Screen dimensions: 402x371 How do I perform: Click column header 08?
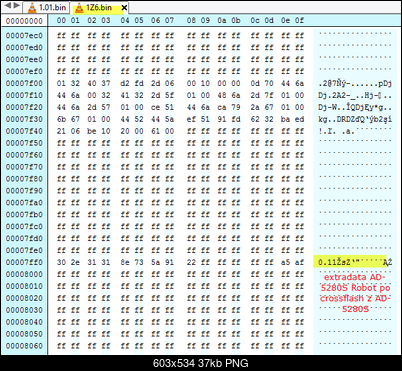click(191, 21)
